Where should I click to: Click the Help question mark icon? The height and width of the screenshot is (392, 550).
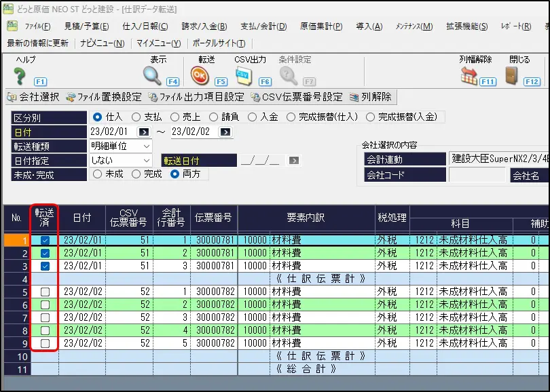(20, 75)
